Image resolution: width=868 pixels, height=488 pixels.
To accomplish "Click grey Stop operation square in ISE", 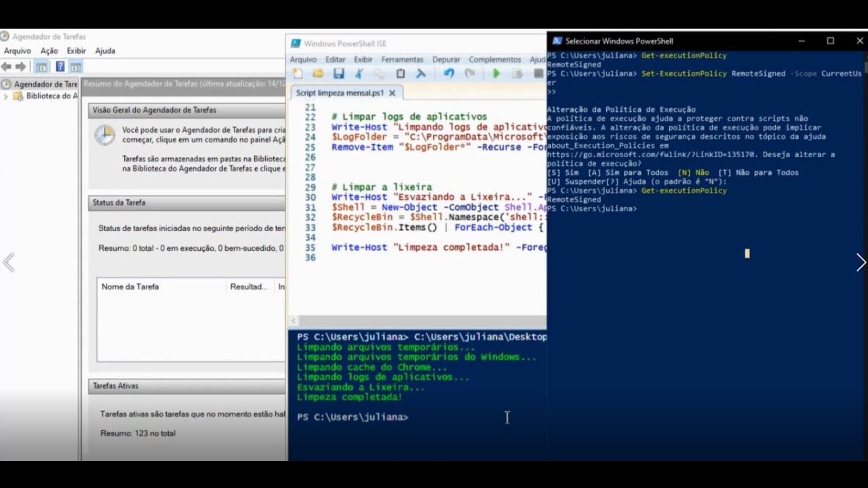I will point(538,73).
